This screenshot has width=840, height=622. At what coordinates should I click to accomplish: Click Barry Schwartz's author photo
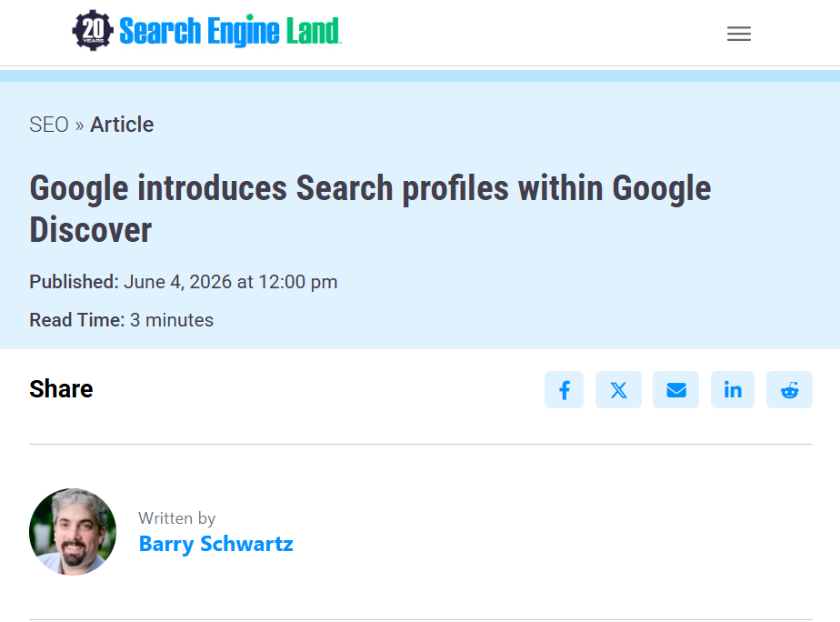coord(73,531)
